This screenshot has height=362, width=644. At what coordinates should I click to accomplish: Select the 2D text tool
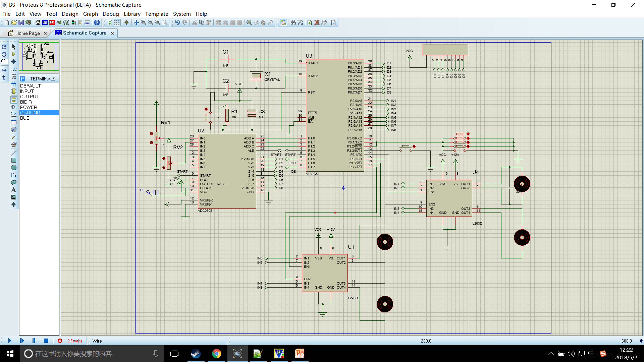click(x=14, y=190)
